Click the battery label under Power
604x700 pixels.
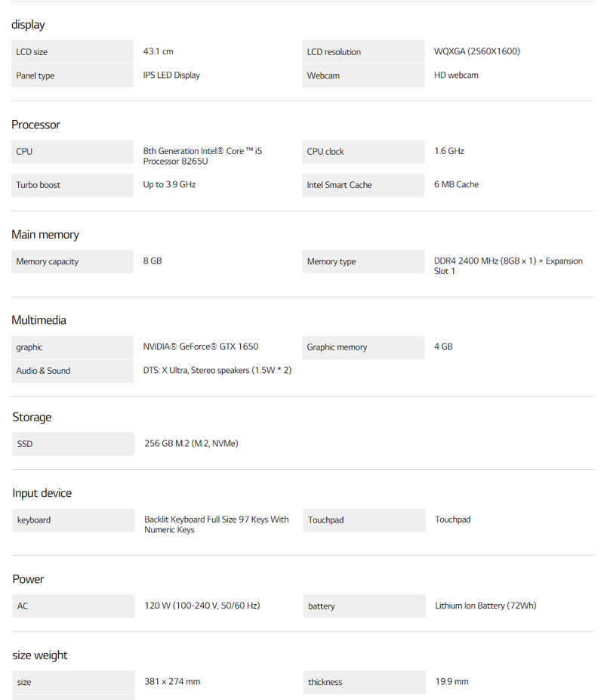coord(321,606)
